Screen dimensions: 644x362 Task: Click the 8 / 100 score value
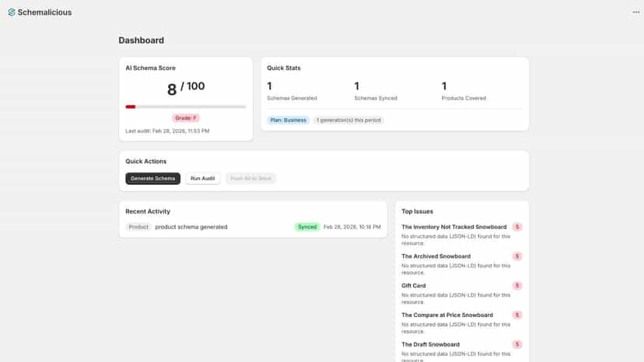pos(186,89)
